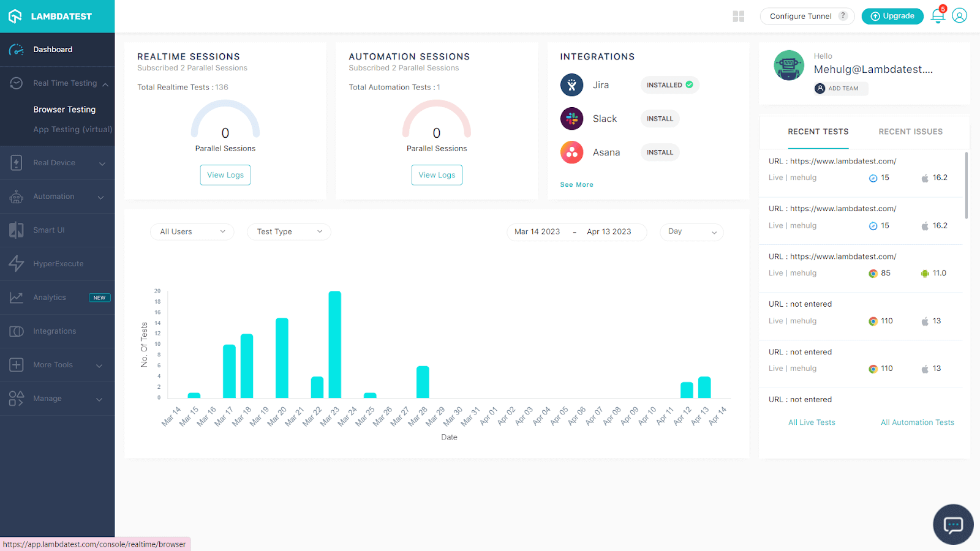Click the Smart UI sidebar icon

[17, 230]
